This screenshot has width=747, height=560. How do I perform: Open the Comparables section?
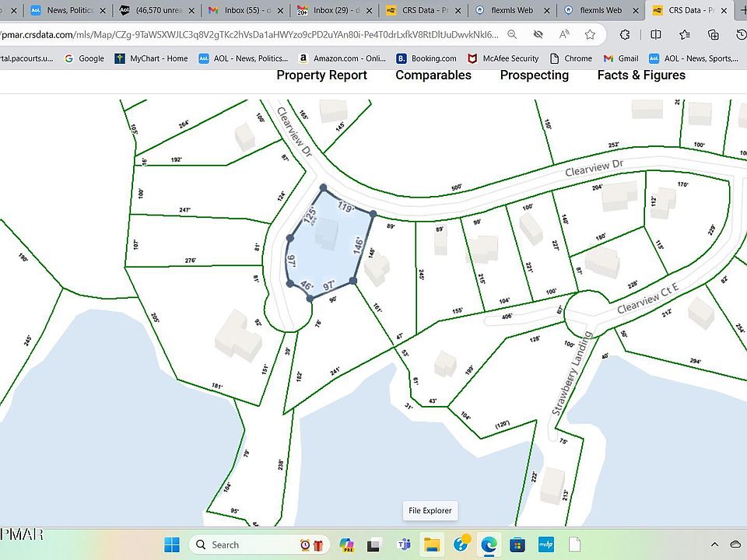point(433,75)
